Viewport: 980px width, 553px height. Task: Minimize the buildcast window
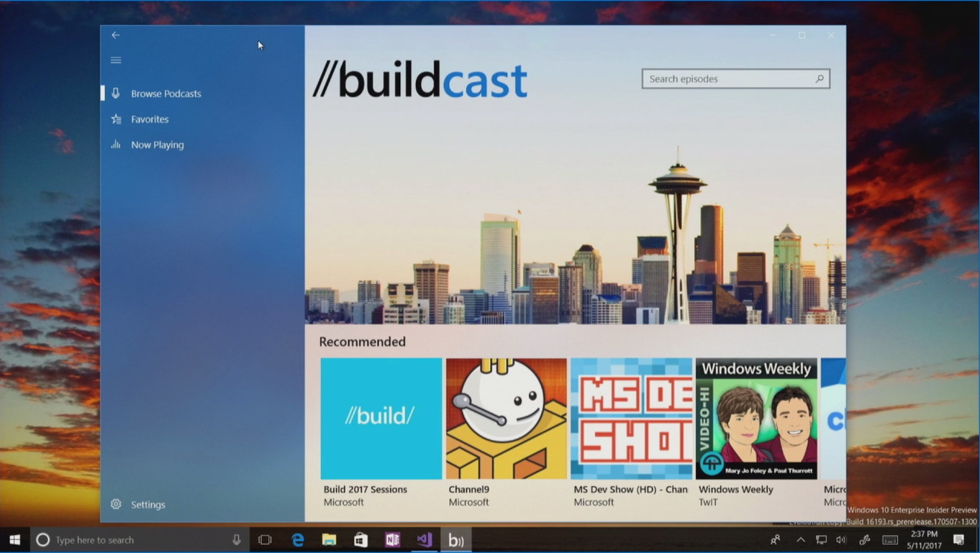[773, 35]
